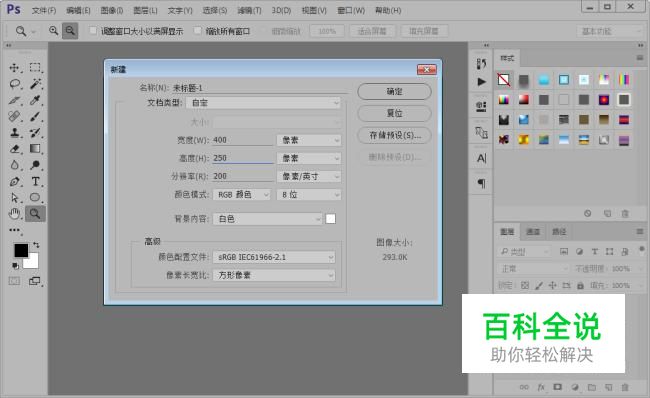Select the Gradient tool
Image resolution: width=650 pixels, height=398 pixels.
point(35,149)
